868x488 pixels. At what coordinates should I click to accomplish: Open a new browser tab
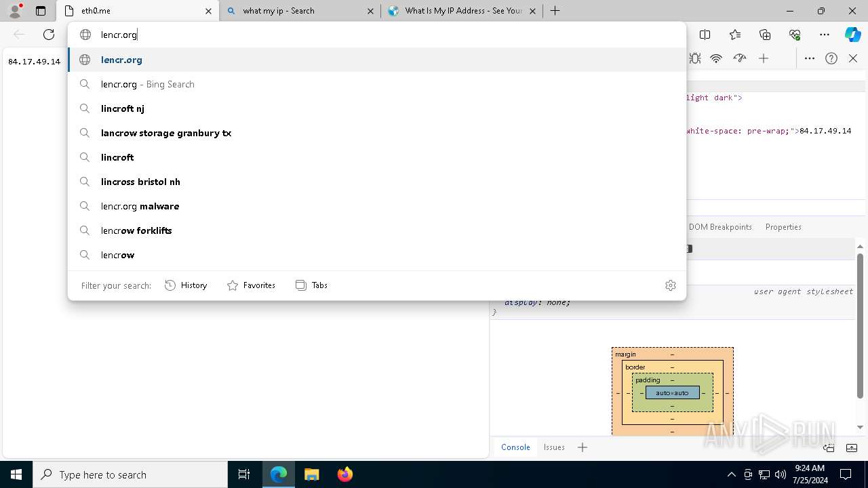tap(555, 11)
